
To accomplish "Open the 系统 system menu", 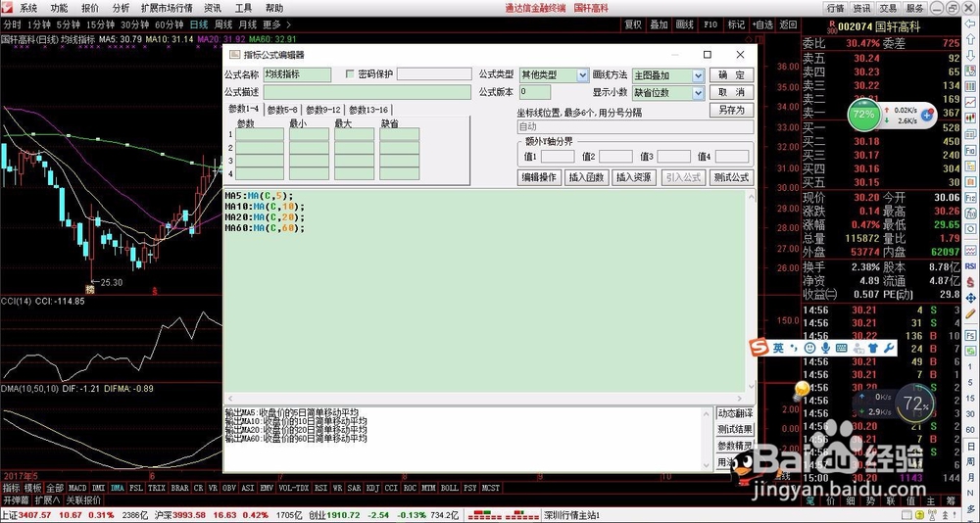I will [x=28, y=8].
